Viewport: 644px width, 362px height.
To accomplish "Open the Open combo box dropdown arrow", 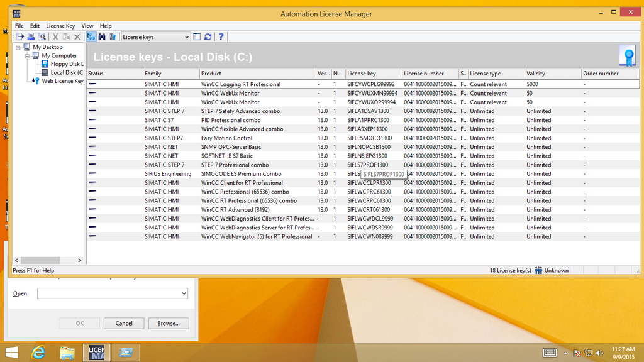I will click(184, 293).
